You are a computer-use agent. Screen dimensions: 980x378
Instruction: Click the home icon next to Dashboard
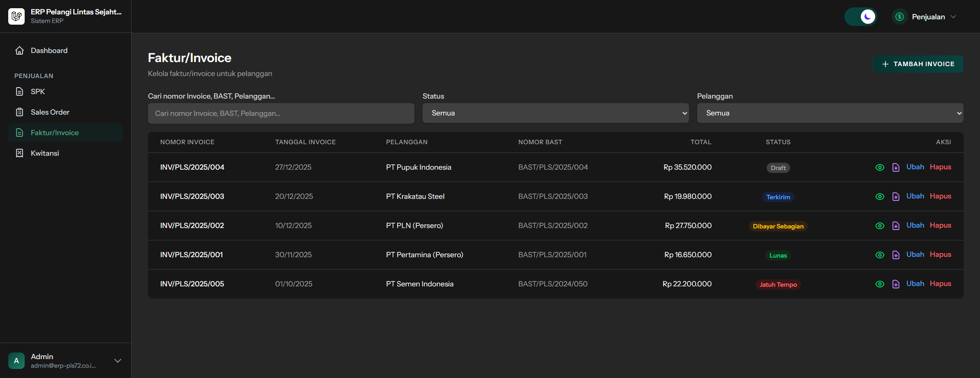tap(19, 51)
